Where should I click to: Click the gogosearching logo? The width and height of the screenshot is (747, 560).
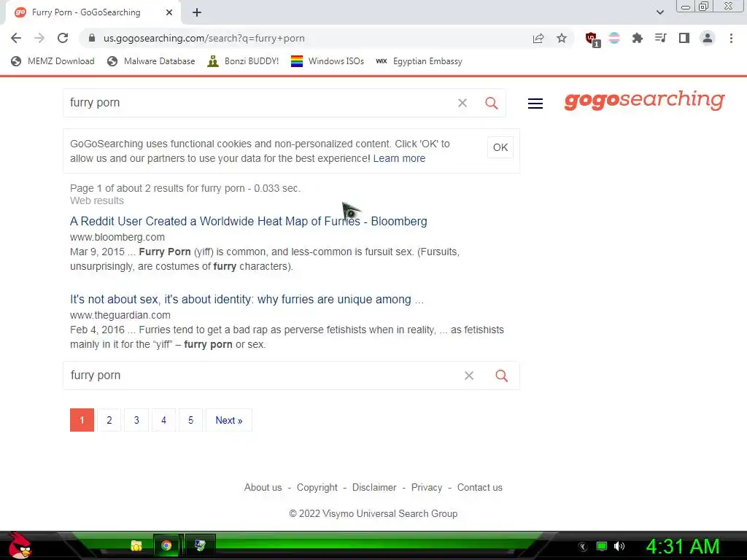tap(644, 101)
